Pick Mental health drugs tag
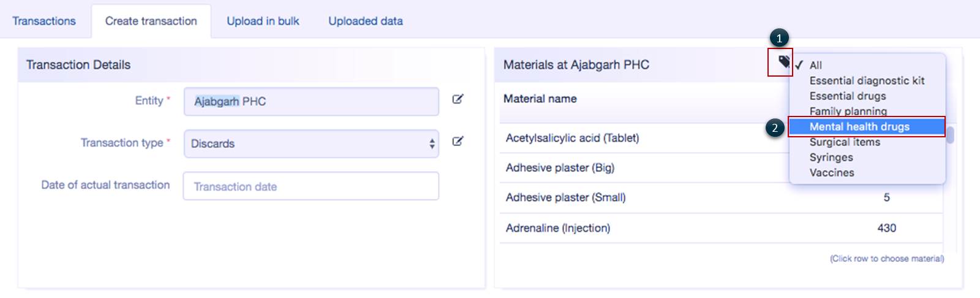Screen dimensions: 980x298 tap(859, 126)
